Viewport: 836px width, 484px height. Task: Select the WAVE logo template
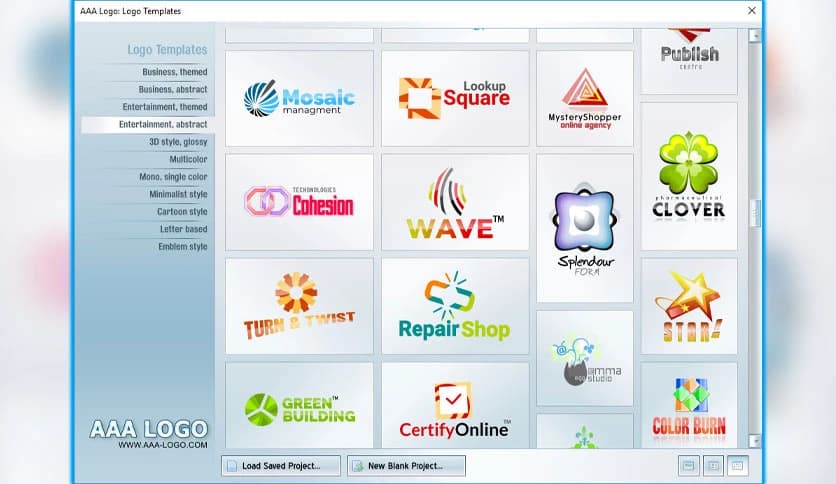coord(455,202)
